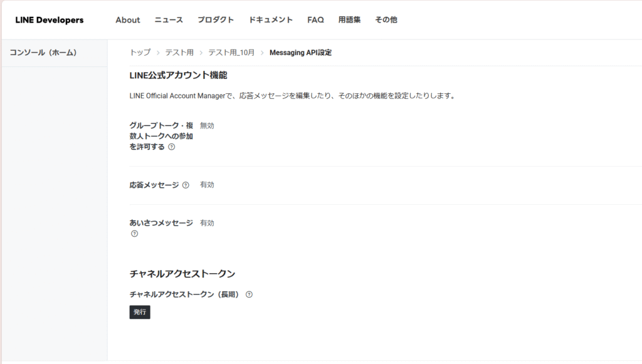Select コンソール（ホーム） in the sidebar
This screenshot has width=642, height=364.
click(43, 53)
